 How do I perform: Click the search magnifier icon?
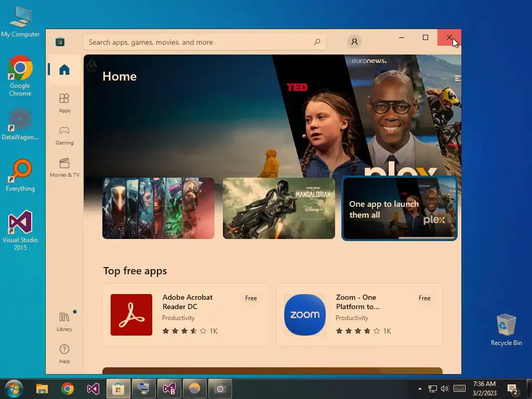317,42
